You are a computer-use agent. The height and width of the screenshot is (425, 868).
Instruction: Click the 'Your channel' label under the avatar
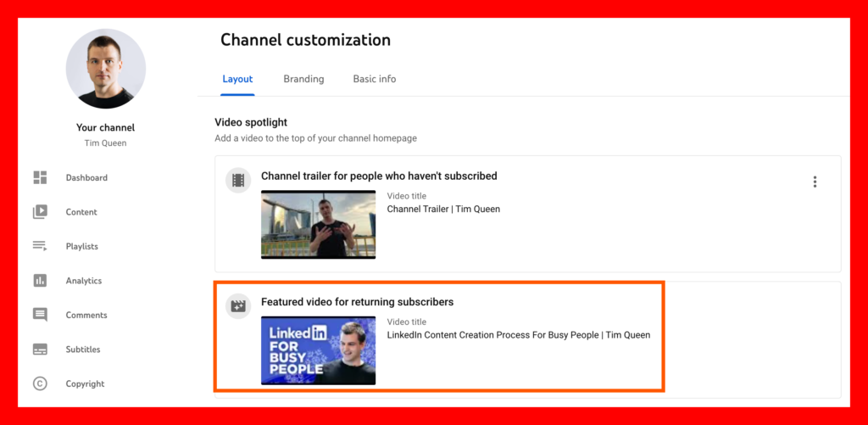pyautogui.click(x=105, y=128)
